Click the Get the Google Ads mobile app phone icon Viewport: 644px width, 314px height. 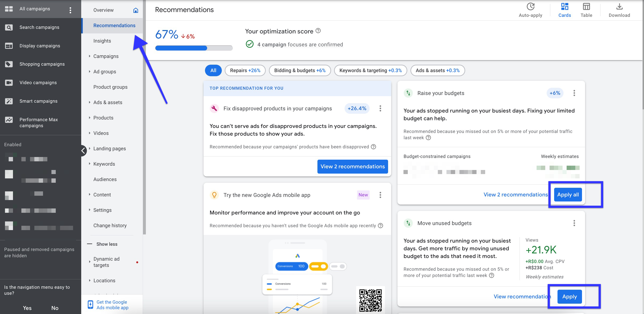pos(91,305)
